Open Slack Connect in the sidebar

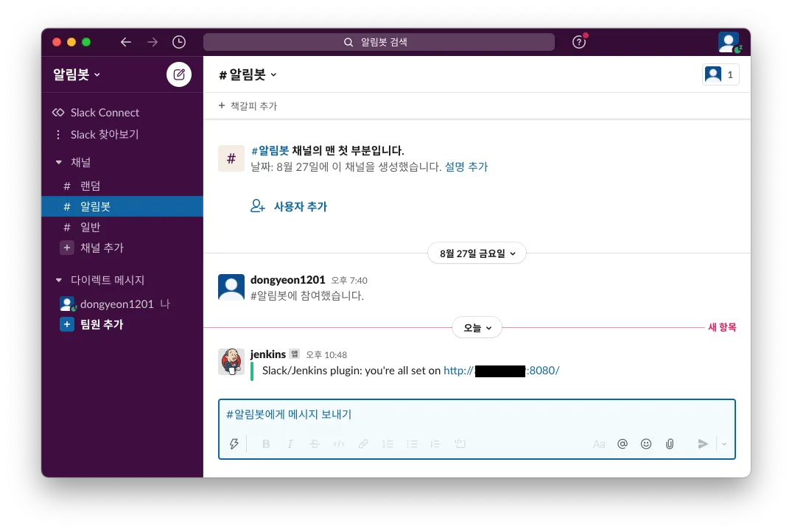(x=122, y=113)
